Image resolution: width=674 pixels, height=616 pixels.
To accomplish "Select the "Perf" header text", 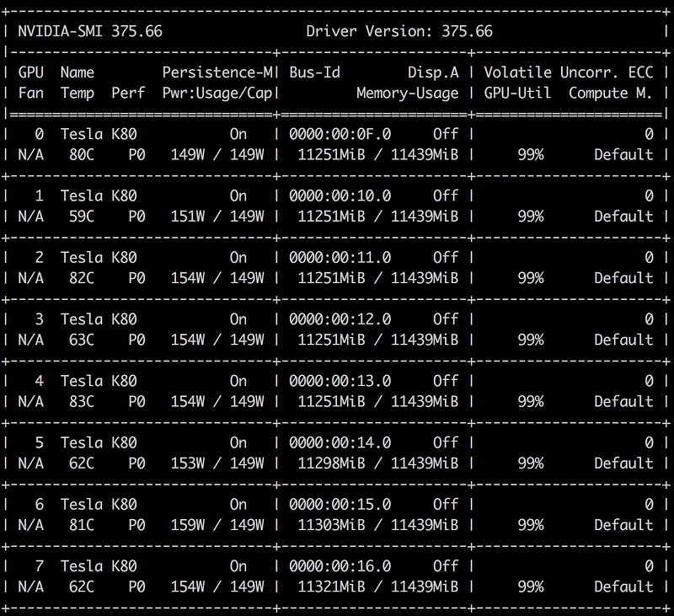I will (129, 93).
